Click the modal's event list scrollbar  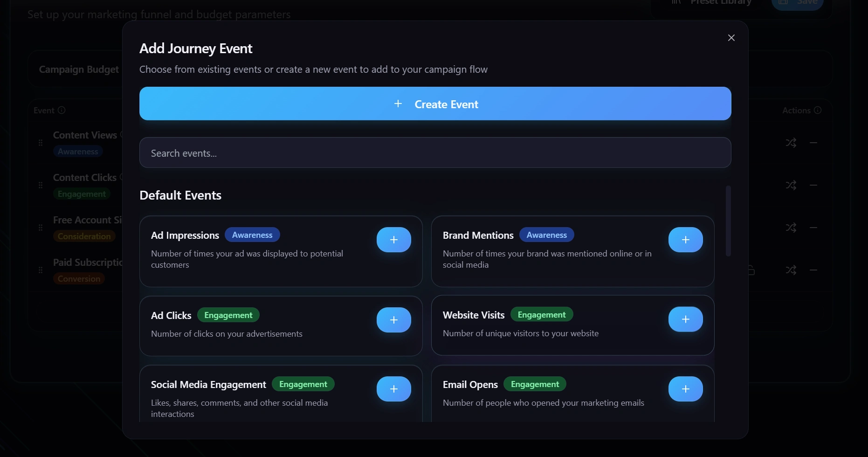coord(728,221)
